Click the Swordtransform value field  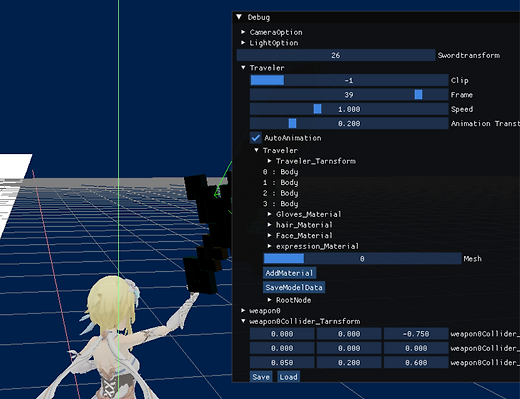coord(336,55)
